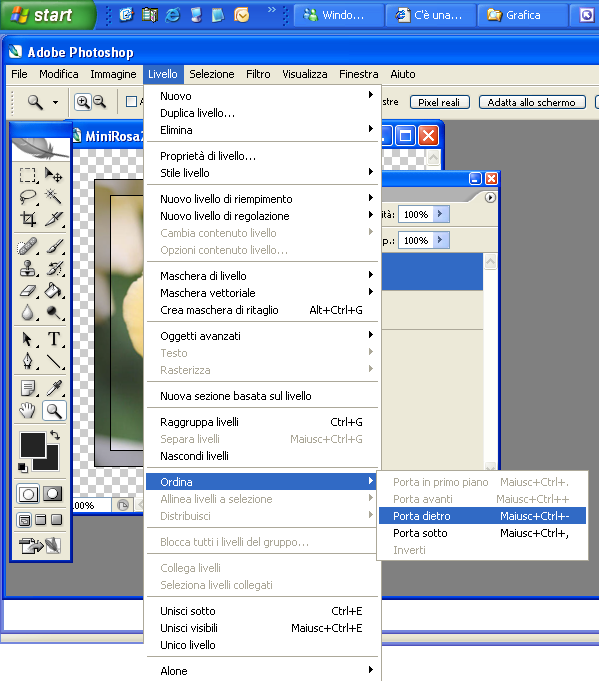
Task: Select the History Brush tool
Action: point(54,268)
